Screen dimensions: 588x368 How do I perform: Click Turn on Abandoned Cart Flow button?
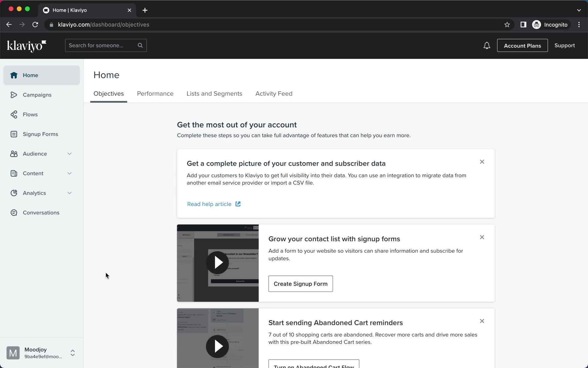[314, 364]
